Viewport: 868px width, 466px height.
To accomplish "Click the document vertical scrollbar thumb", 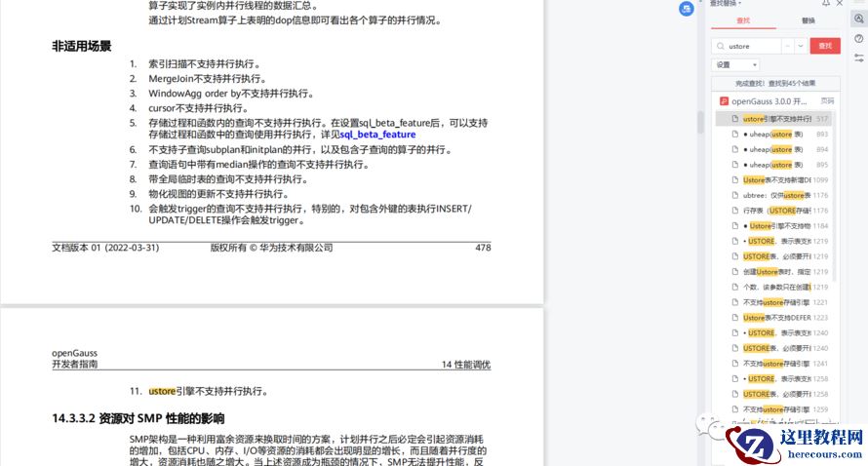I will (x=701, y=122).
